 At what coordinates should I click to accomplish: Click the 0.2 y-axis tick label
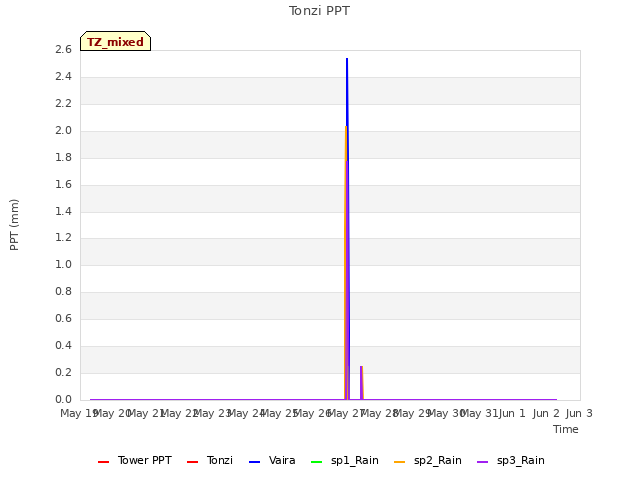(x=63, y=372)
